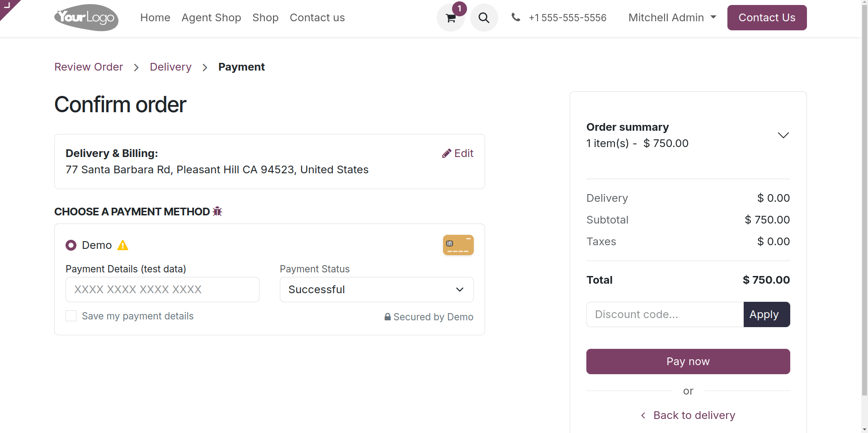Click the yellow warning icon next to Demo
Screen dimensions: 868x433
click(x=123, y=245)
